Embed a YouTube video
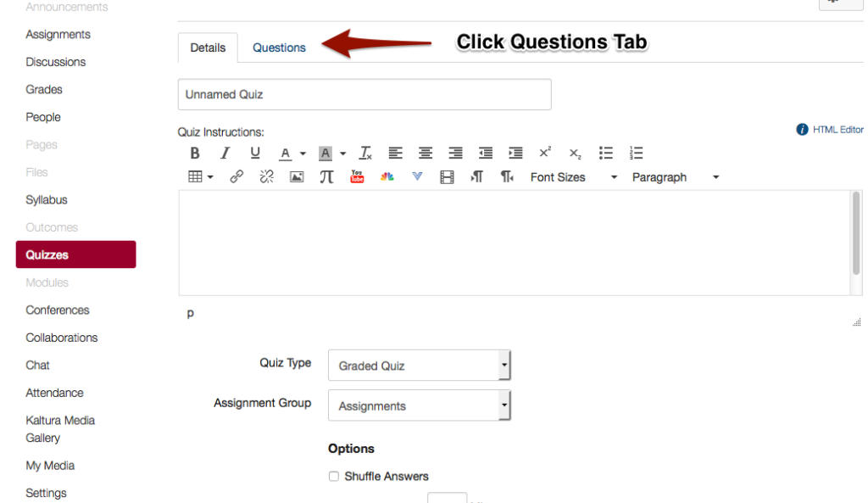The image size is (868, 503). click(356, 176)
